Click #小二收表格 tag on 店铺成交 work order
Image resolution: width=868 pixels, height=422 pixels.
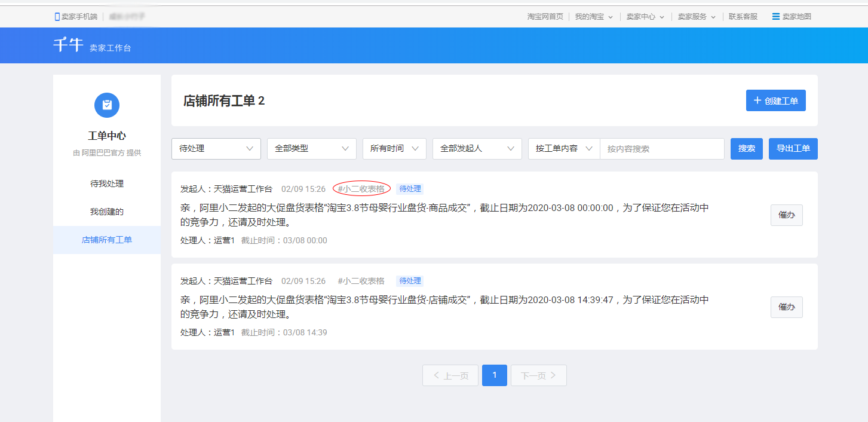pos(361,281)
